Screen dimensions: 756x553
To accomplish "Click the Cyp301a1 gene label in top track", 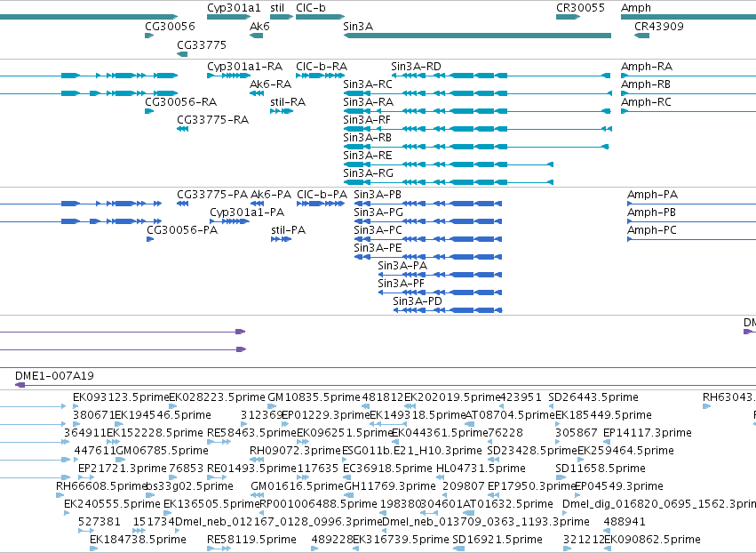I will 234,8.
